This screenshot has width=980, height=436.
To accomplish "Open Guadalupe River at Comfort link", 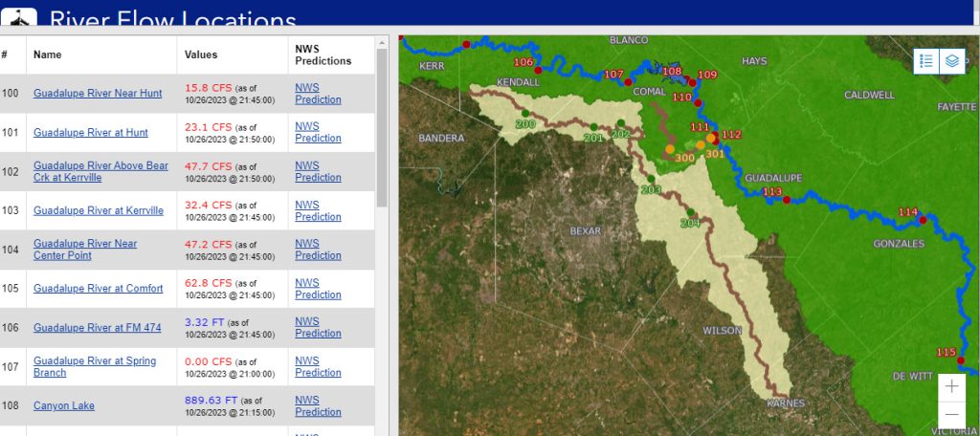I will coord(99,289).
